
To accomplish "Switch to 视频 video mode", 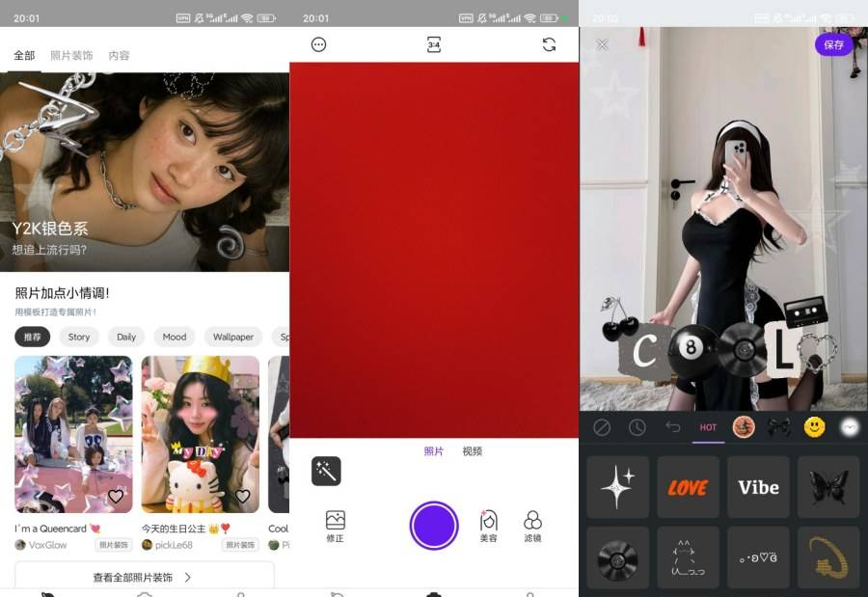I will pyautogui.click(x=472, y=451).
